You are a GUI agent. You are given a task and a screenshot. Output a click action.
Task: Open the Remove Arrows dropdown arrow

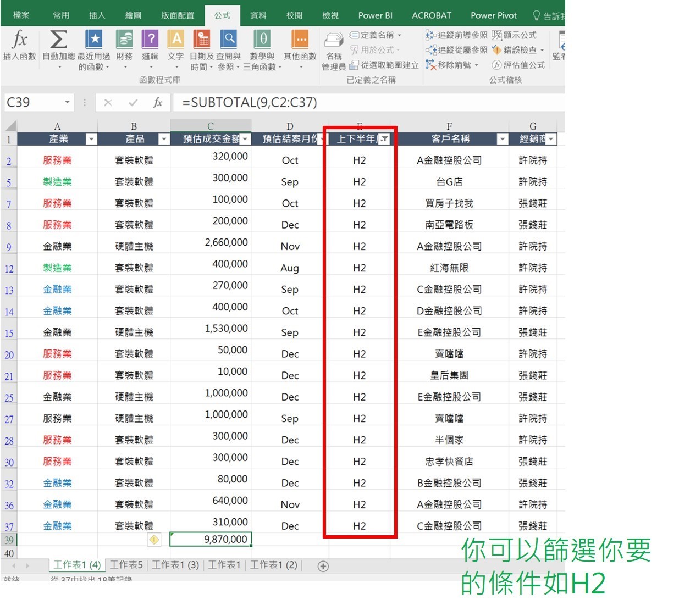point(477,65)
